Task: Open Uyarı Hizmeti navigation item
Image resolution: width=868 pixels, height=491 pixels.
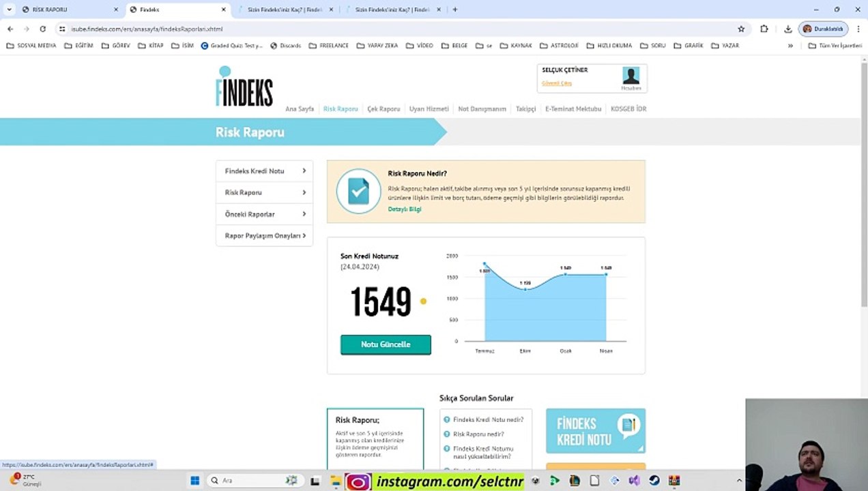Action: 429,109
